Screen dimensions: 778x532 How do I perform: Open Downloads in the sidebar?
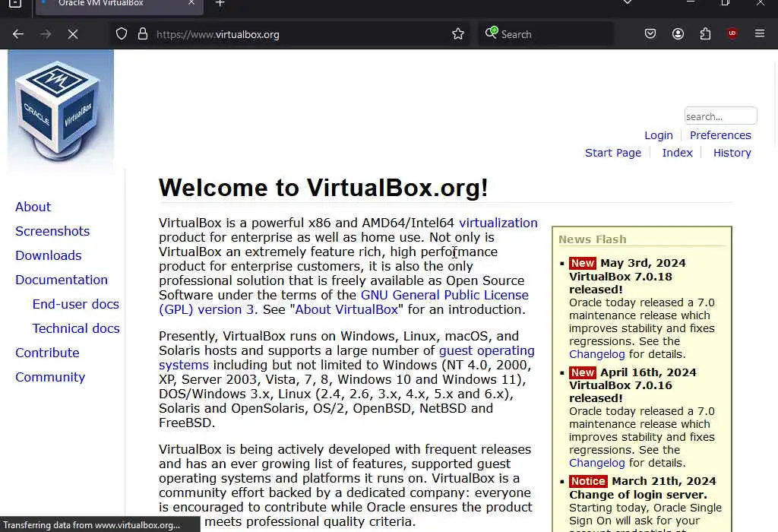point(48,255)
